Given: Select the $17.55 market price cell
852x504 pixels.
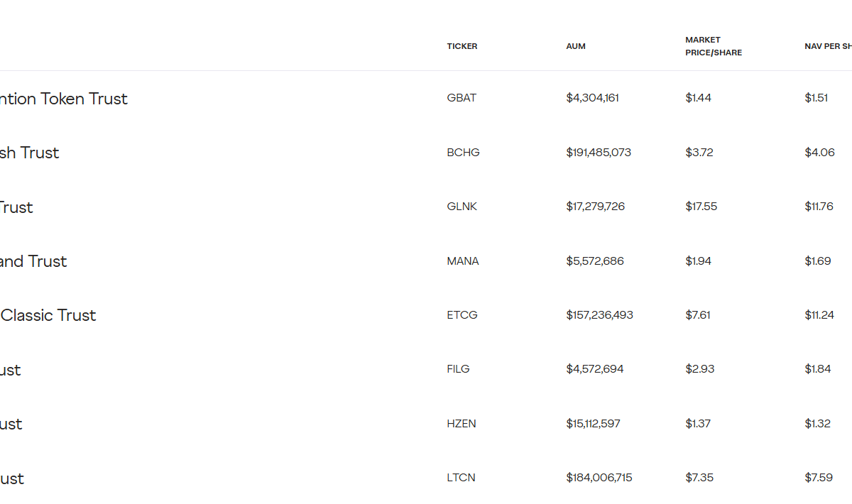Looking at the screenshot, I should [701, 207].
